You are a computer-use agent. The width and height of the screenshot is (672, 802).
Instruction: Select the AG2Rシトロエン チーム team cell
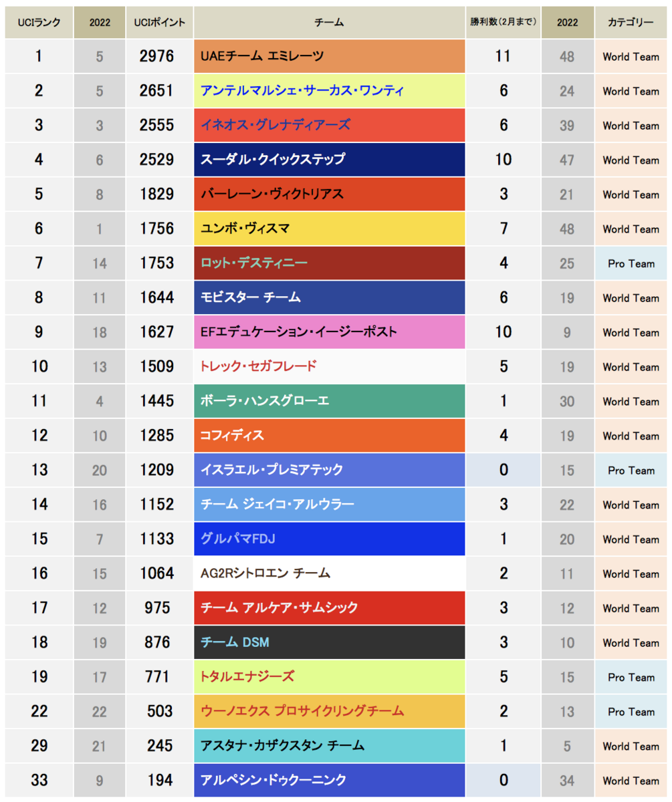point(329,573)
